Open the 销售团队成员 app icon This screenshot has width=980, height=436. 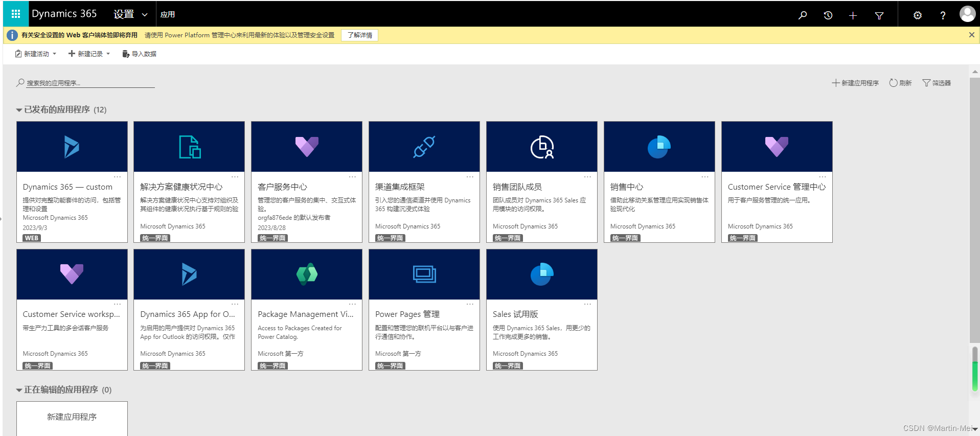[x=542, y=147]
